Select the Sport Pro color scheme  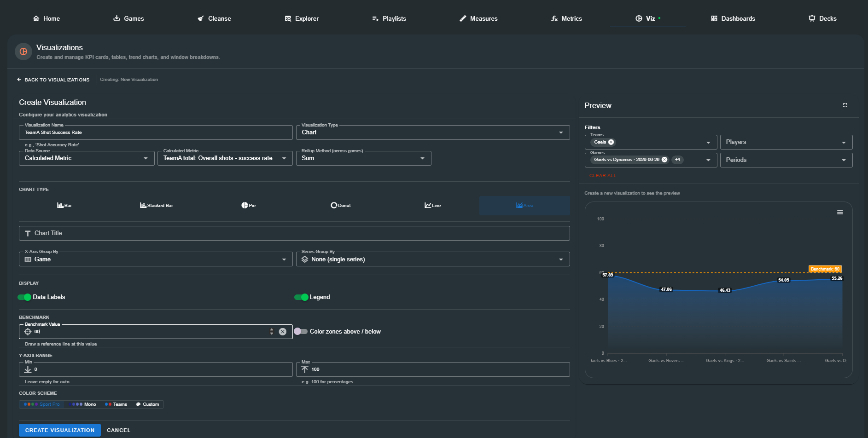(x=42, y=404)
